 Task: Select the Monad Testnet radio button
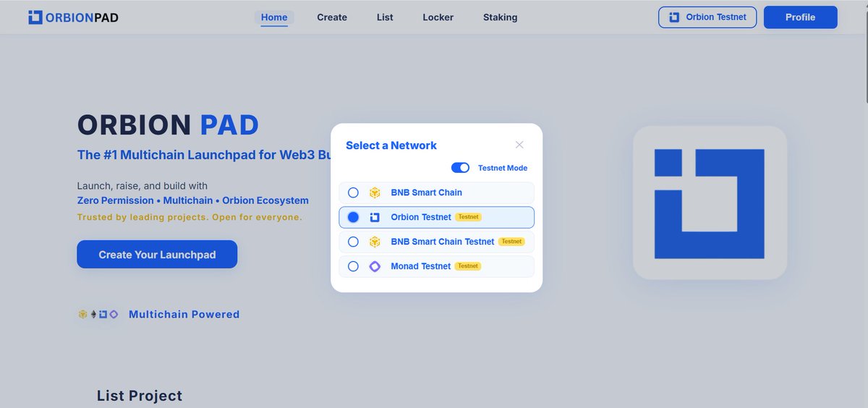click(353, 266)
